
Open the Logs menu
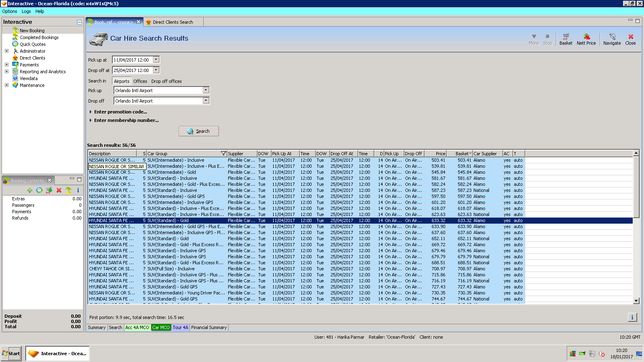click(26, 11)
